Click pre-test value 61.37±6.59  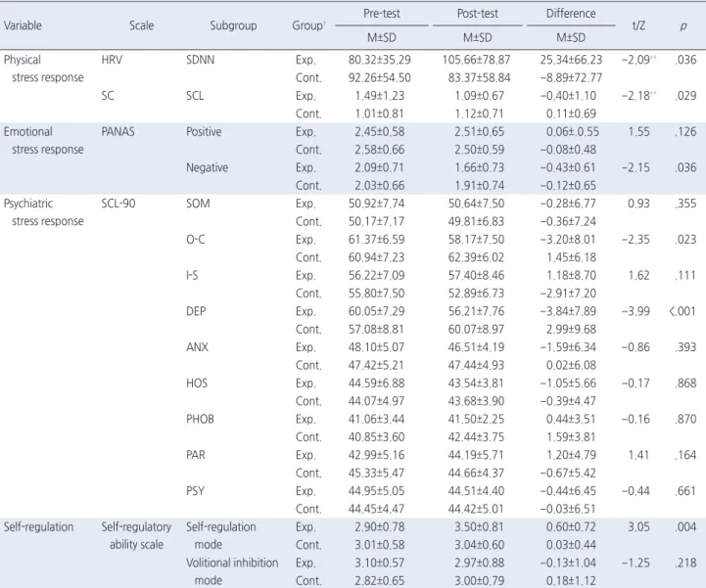click(376, 240)
